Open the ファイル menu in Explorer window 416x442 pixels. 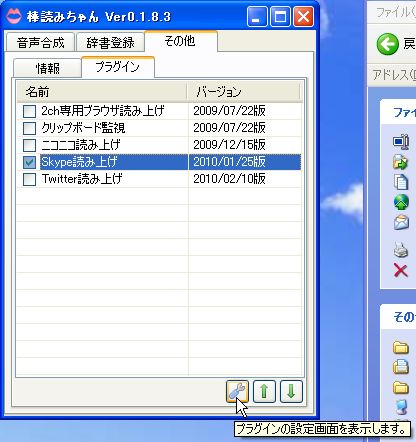(396, 13)
